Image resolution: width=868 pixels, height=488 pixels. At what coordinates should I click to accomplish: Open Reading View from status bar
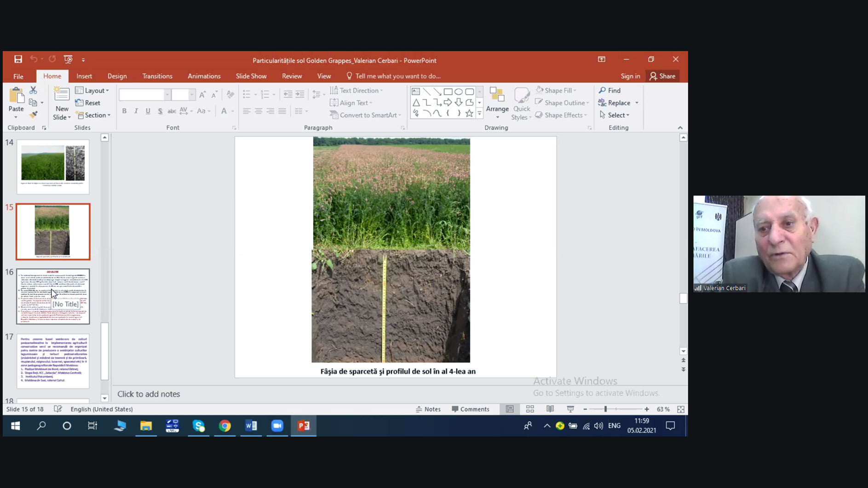[x=550, y=409]
